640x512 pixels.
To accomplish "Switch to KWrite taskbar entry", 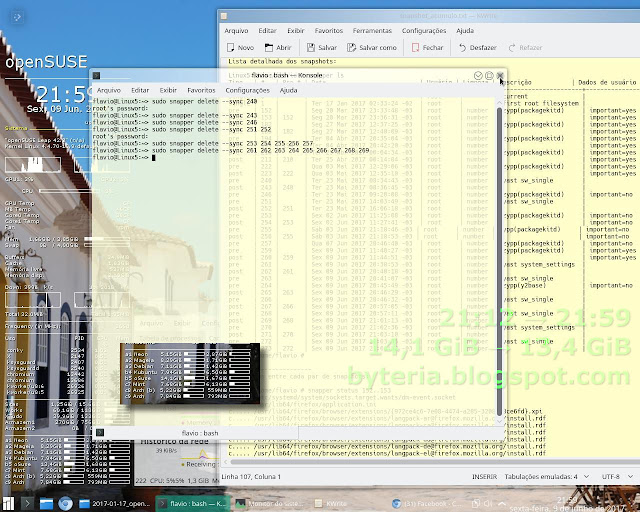I will (332, 503).
